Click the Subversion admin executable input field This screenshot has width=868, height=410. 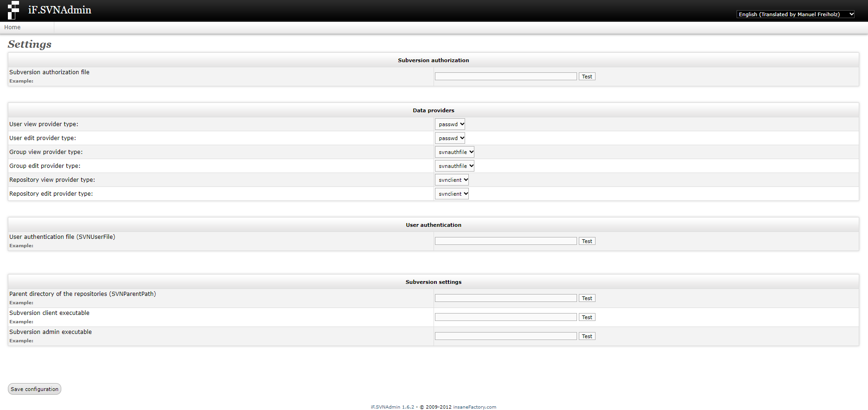click(505, 336)
